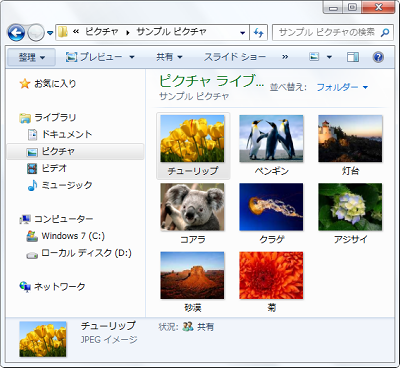The width and height of the screenshot is (400, 368).
Task: Open the ドキュメント library
Action: tap(67, 134)
